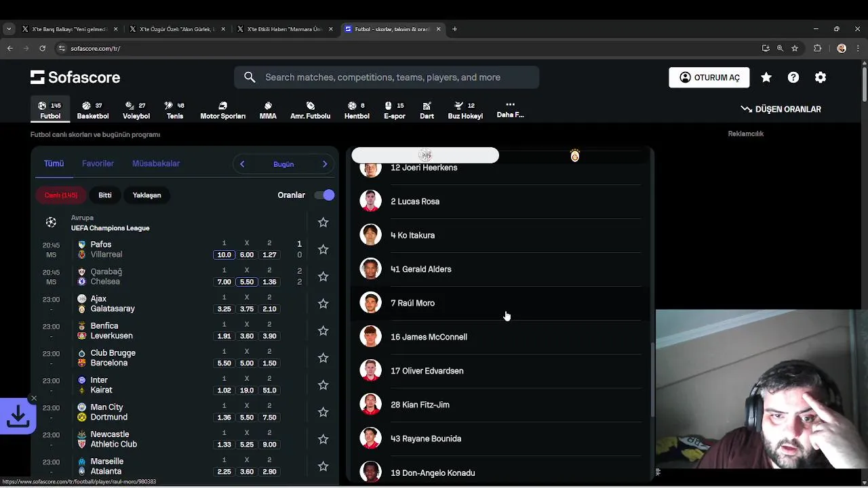Viewport: 868px width, 488px height.
Task: Open player 43 Rayane Bounida
Action: (500, 439)
